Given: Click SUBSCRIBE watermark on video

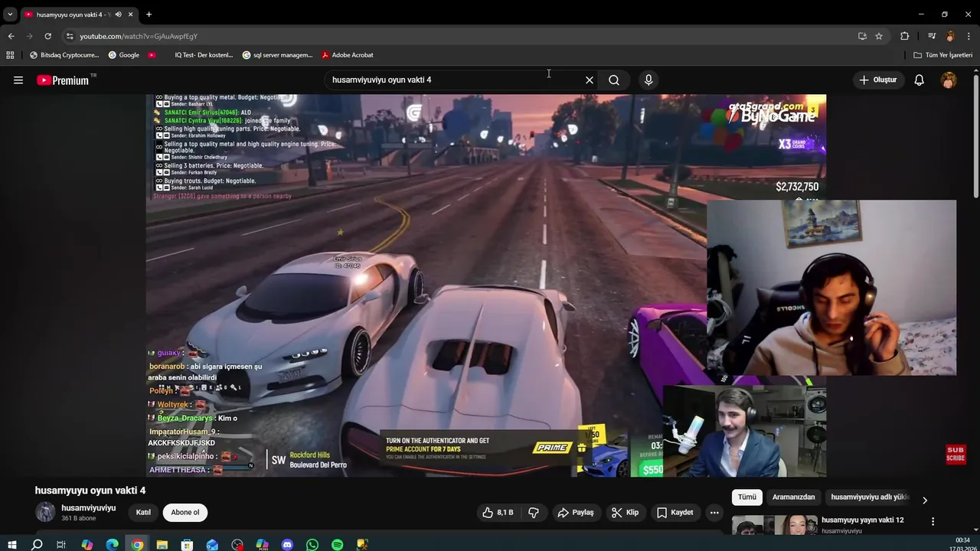Looking at the screenshot, I should [x=955, y=454].
